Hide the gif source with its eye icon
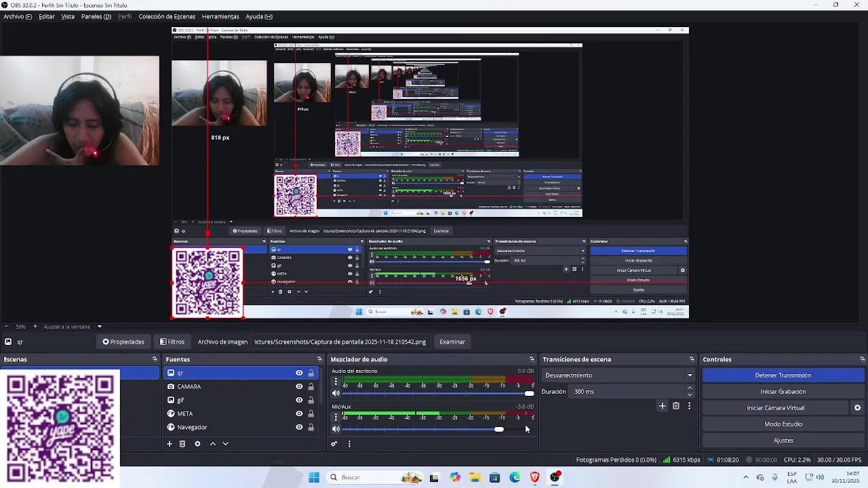Screen dimensions: 868x488 (299, 400)
